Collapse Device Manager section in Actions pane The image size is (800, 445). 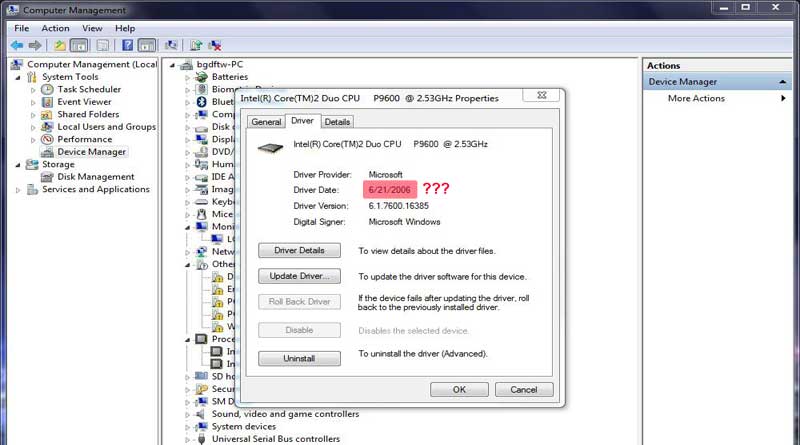click(783, 82)
